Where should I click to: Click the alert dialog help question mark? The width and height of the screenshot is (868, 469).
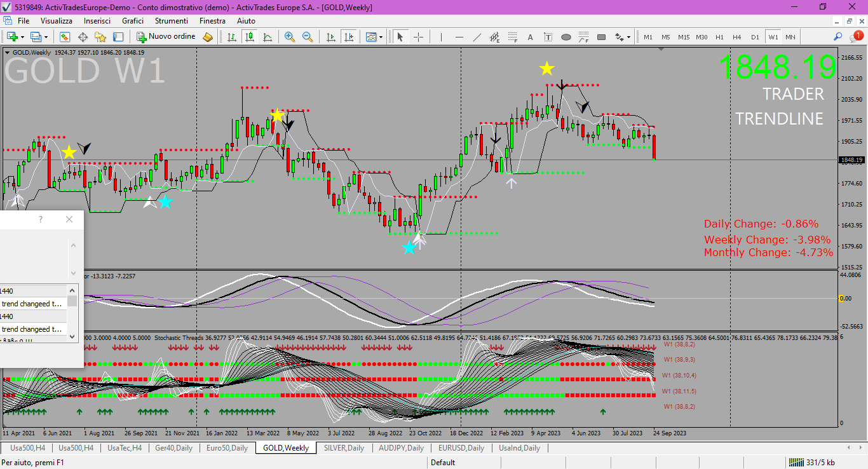coord(41,219)
